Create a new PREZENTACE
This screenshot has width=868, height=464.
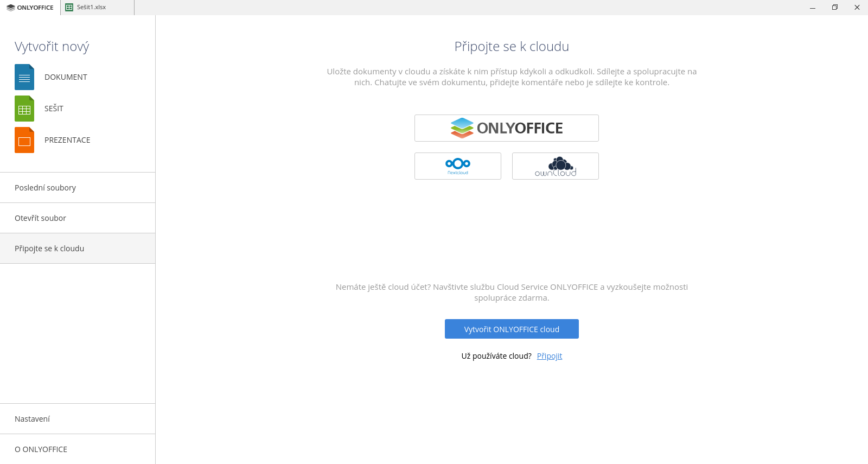(67, 140)
